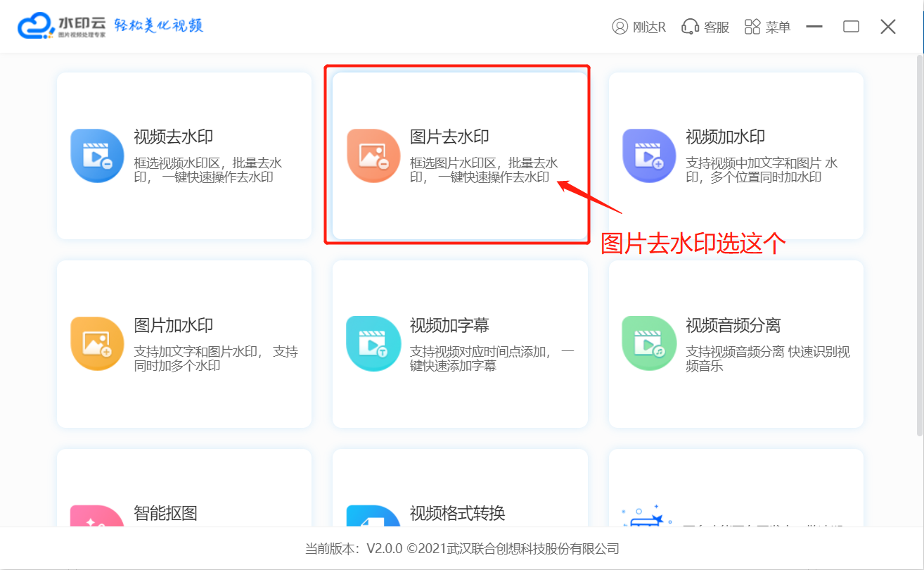Minimize the 水印云 window
Screen dimensions: 924x570
(814, 27)
